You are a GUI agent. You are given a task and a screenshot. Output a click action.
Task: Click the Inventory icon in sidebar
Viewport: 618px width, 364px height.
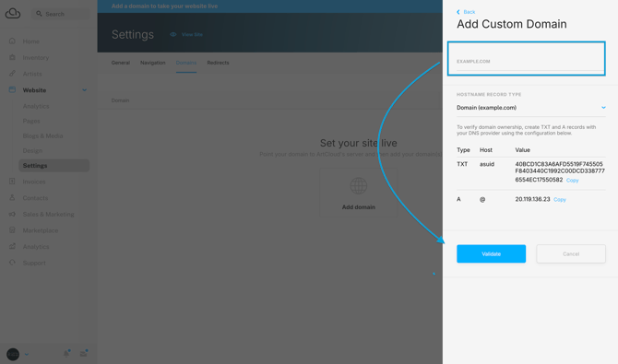(12, 57)
